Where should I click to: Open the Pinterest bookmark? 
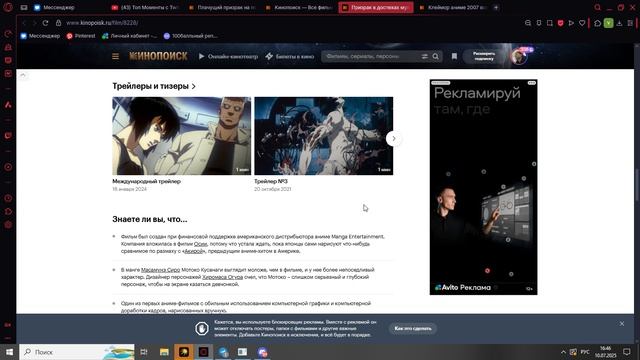tap(81, 36)
